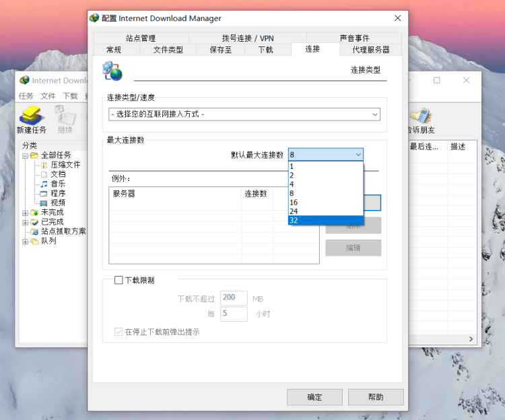Switch to the 常规 tab
505x420 pixels.
point(113,50)
